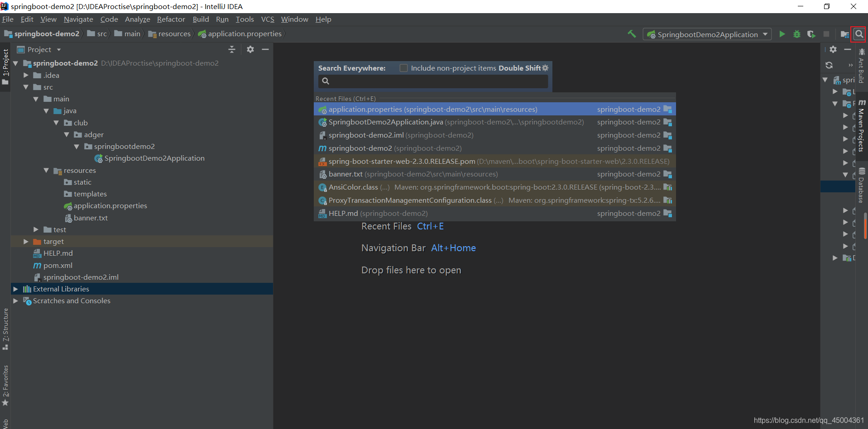868x429 pixels.
Task: Collapse springboot-demo2 root in Project tree
Action: [x=15, y=63]
